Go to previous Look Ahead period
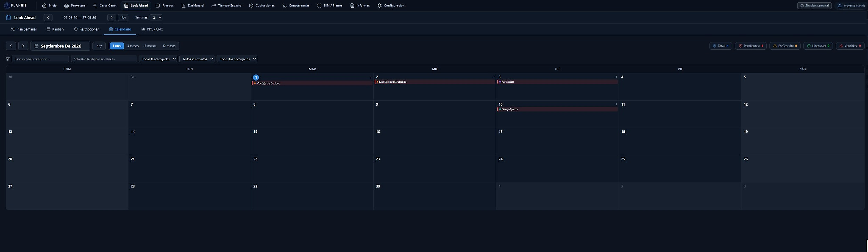868x252 pixels. (x=48, y=18)
